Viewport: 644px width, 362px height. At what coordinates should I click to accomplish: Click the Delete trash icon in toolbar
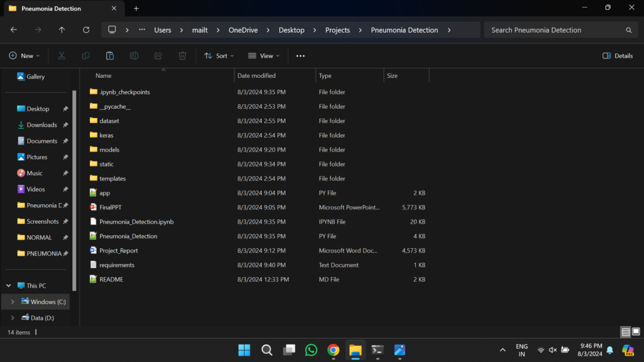click(182, 56)
